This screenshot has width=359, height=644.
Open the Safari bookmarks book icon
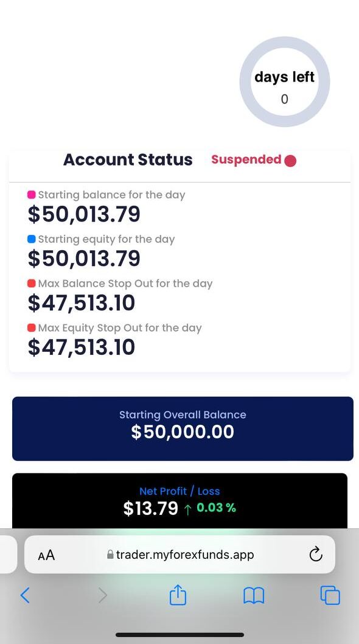click(254, 595)
